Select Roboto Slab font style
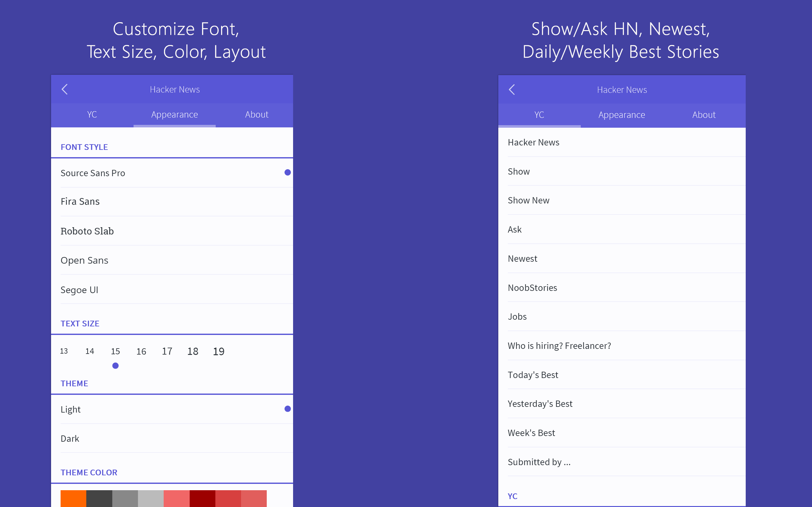 87,231
